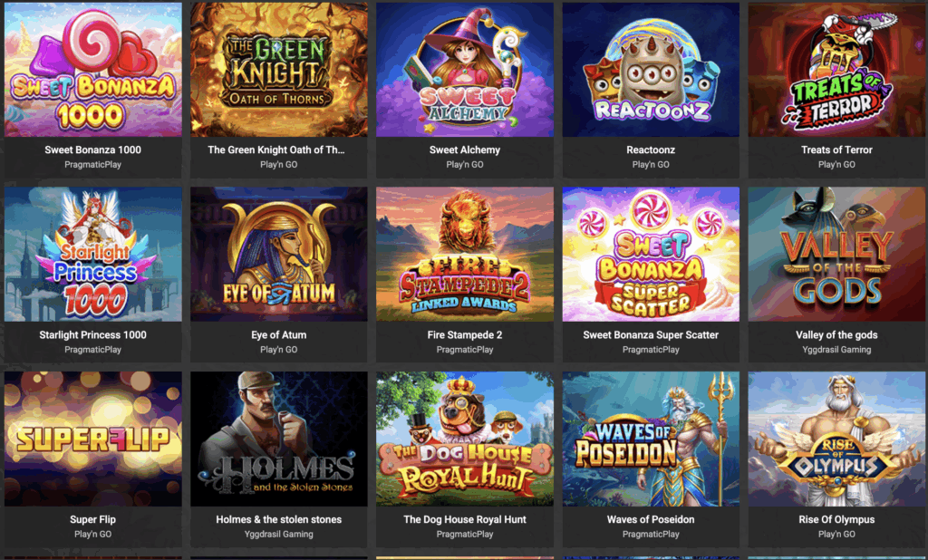
Task: Click the Starlight Princess 1000 game image
Action: tap(93, 255)
